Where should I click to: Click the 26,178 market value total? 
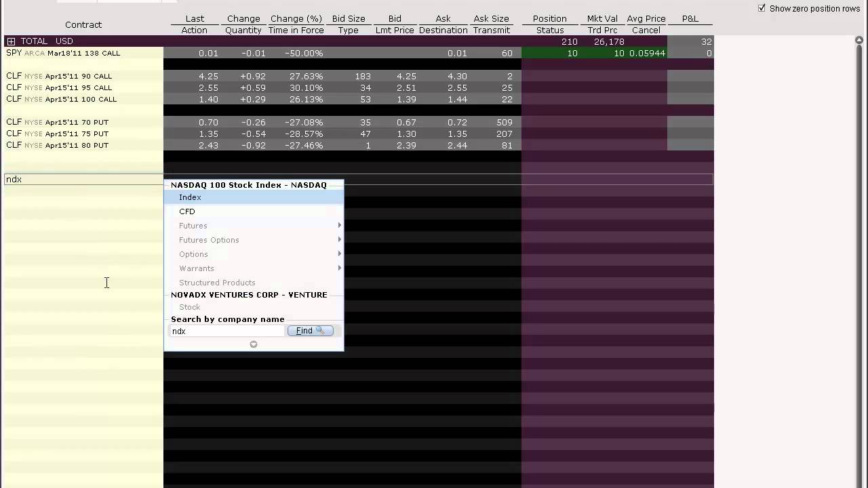609,41
